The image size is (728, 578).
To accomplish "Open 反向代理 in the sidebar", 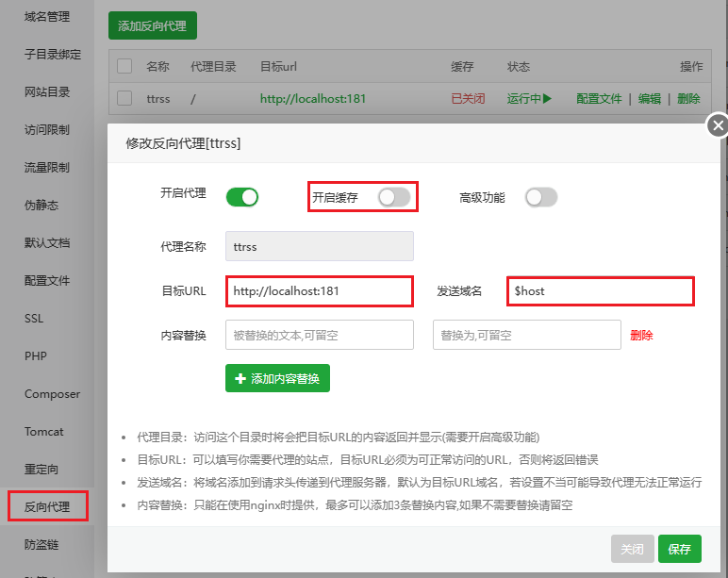I will click(47, 506).
